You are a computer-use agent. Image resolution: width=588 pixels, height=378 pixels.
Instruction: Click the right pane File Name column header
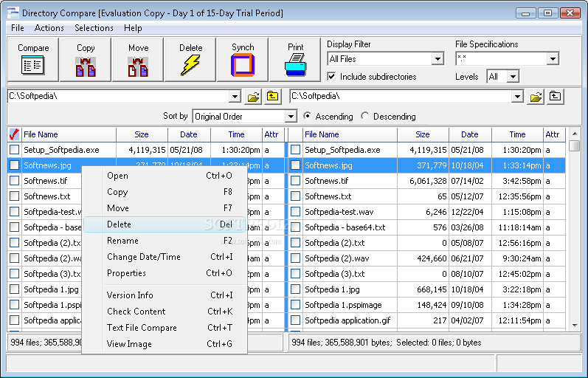pyautogui.click(x=350, y=134)
